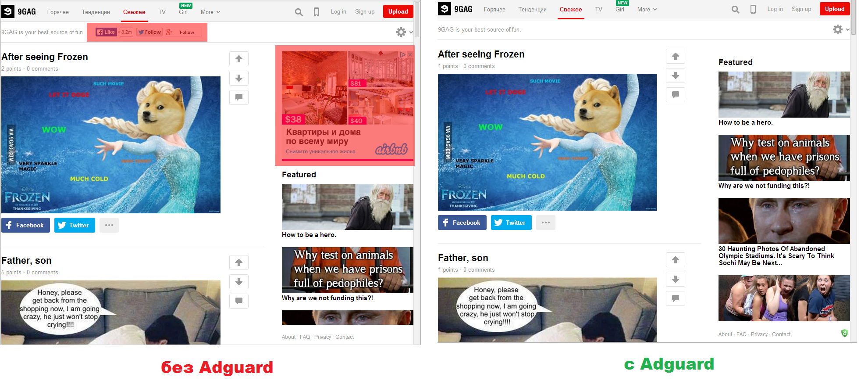Image resolution: width=868 pixels, height=388 pixels.
Task: Click the Upload button in the left window
Action: (398, 11)
